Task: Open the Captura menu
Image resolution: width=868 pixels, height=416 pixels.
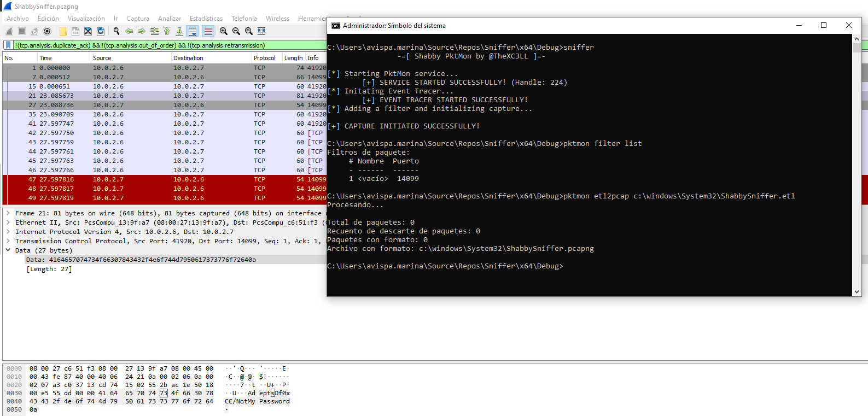Action: coord(138,19)
